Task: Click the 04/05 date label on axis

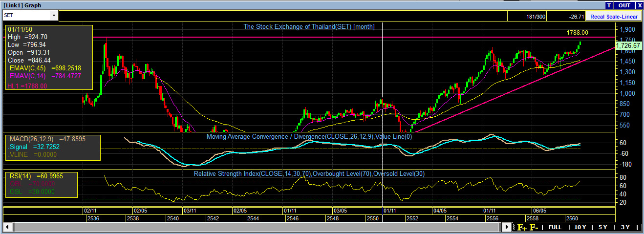Action: coord(439,211)
